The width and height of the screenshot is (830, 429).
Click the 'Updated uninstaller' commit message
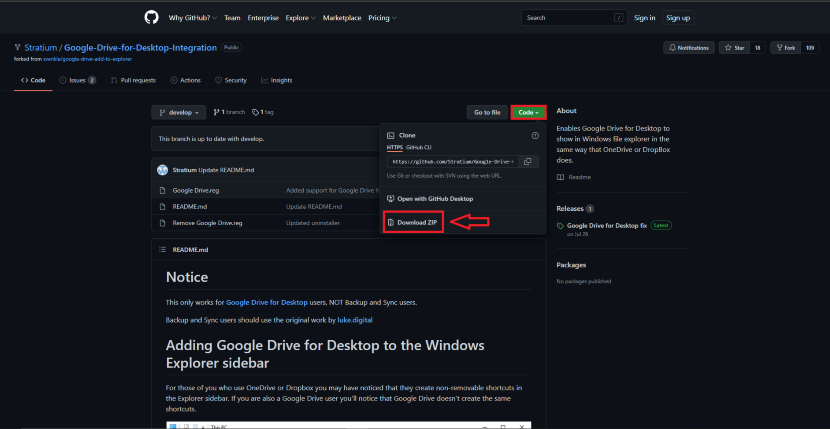313,223
